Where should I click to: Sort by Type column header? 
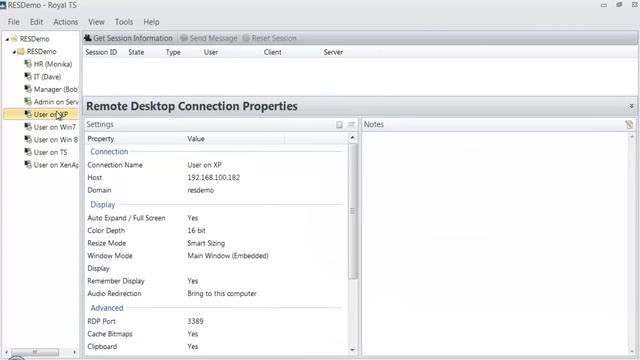tap(173, 52)
